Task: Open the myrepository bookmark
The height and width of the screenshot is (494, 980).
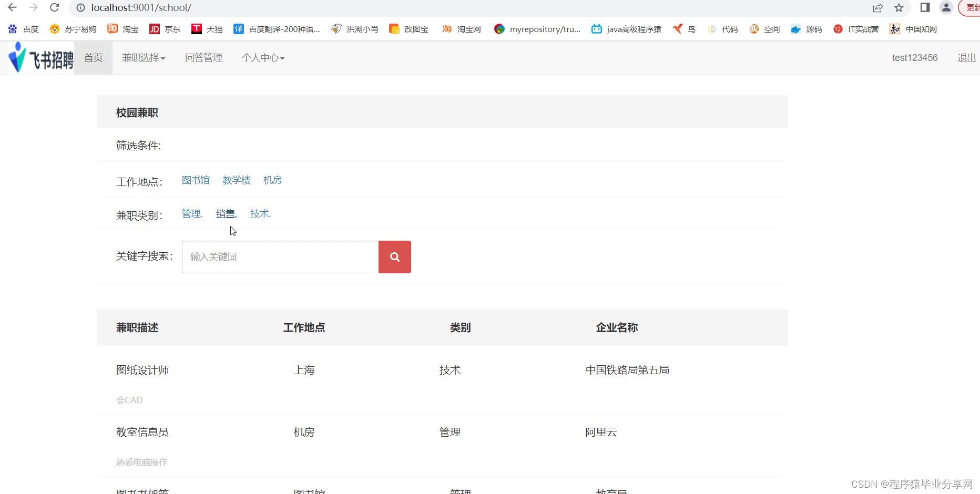Action: click(537, 29)
